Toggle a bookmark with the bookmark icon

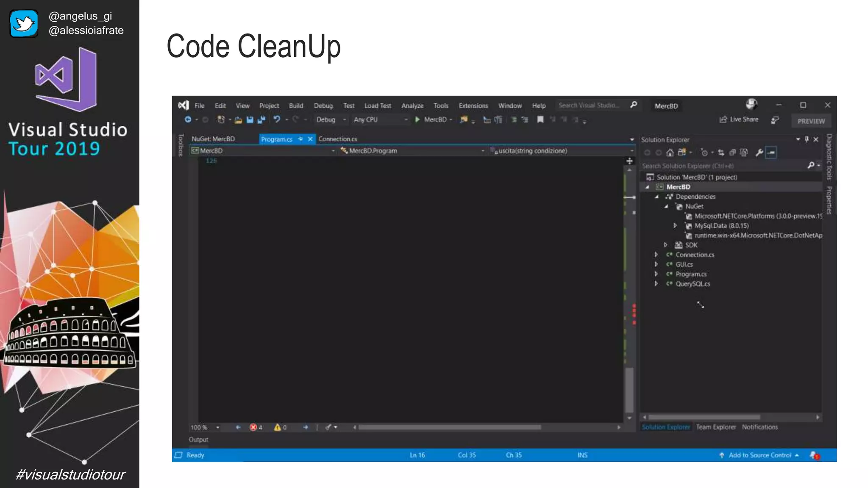point(540,120)
